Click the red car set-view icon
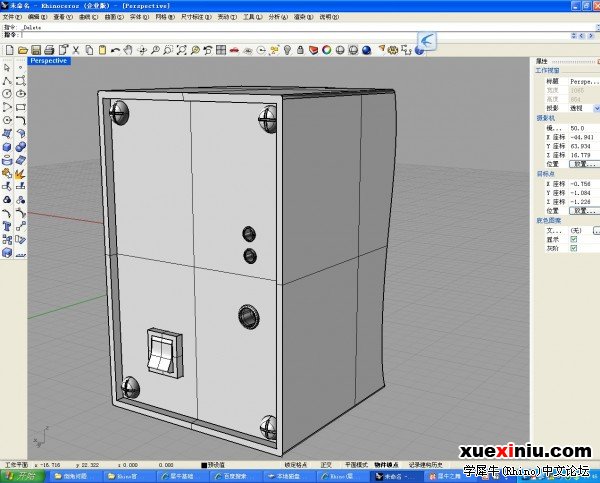This screenshot has width=600, height=483. point(234,50)
